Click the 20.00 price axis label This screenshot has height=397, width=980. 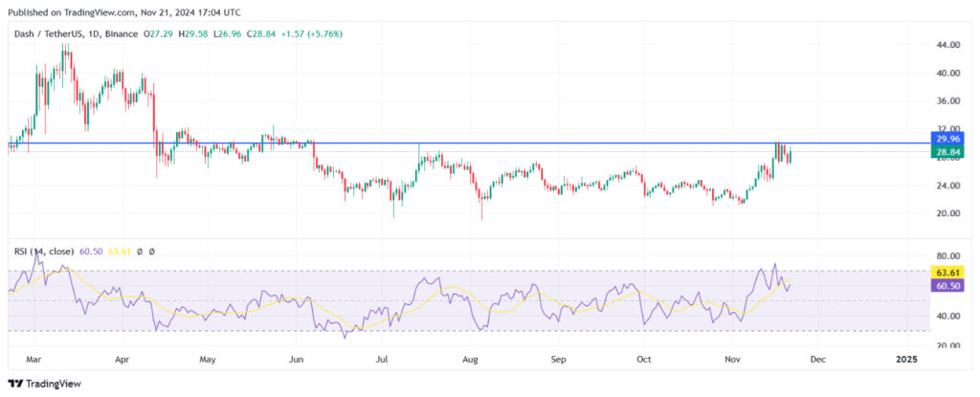pyautogui.click(x=947, y=213)
